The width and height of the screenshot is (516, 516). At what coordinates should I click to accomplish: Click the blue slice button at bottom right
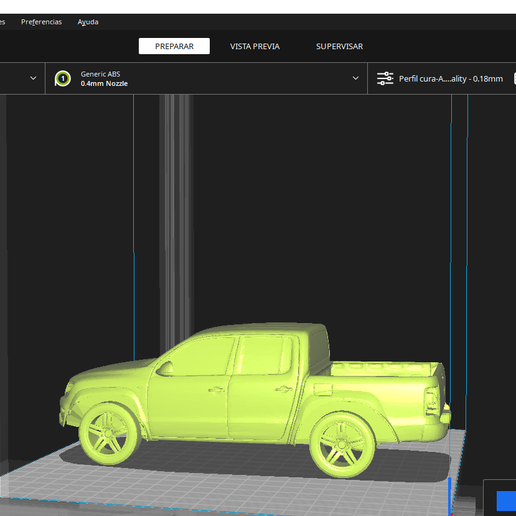506,501
